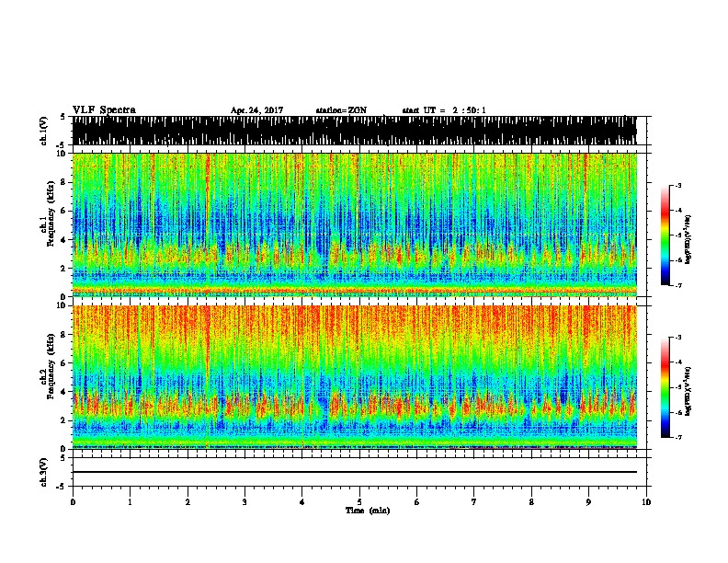Click inside the ch.1 spectrogram panel
Screen dimensions: 728x563
coord(354,224)
